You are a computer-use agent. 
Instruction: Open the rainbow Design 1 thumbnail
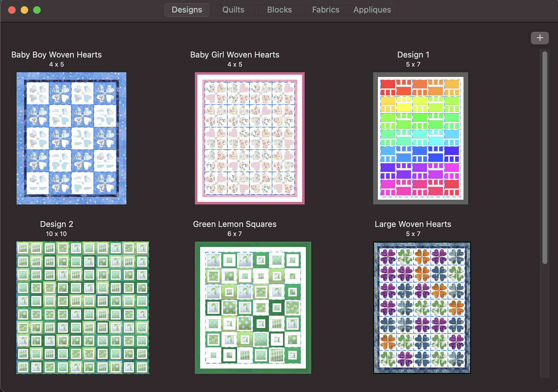click(420, 138)
